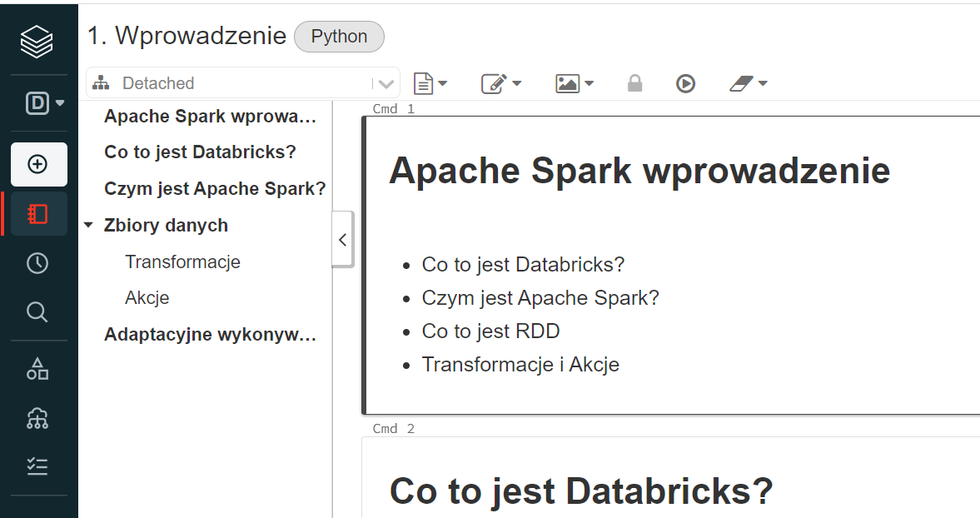Image resolution: width=980 pixels, height=518 pixels.
Task: Click the notebook permissions lock icon
Action: tap(634, 83)
